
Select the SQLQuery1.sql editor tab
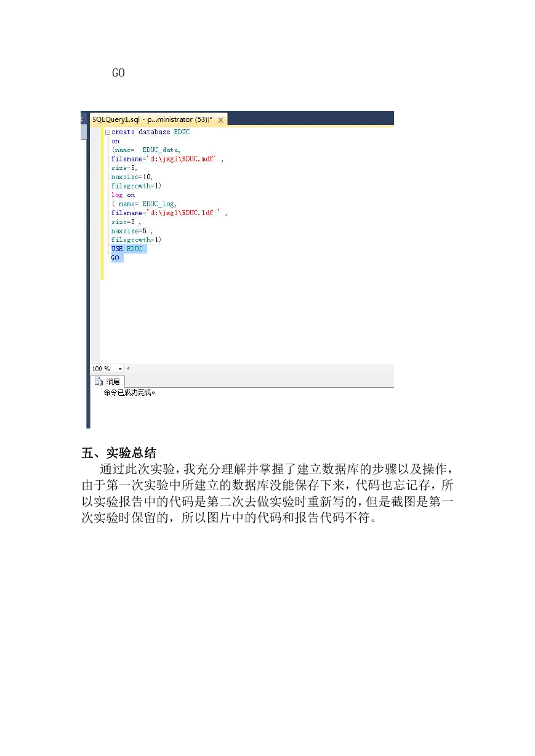pyautogui.click(x=158, y=119)
